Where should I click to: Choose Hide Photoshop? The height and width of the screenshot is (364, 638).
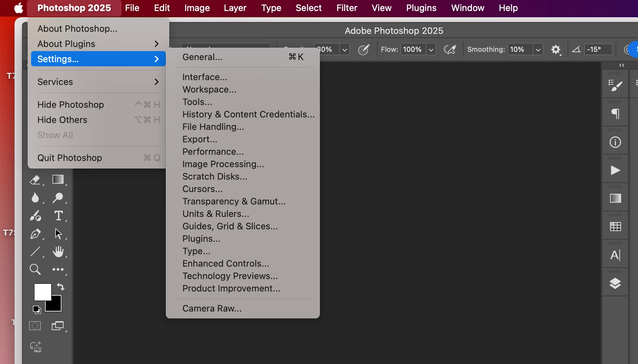click(98, 105)
